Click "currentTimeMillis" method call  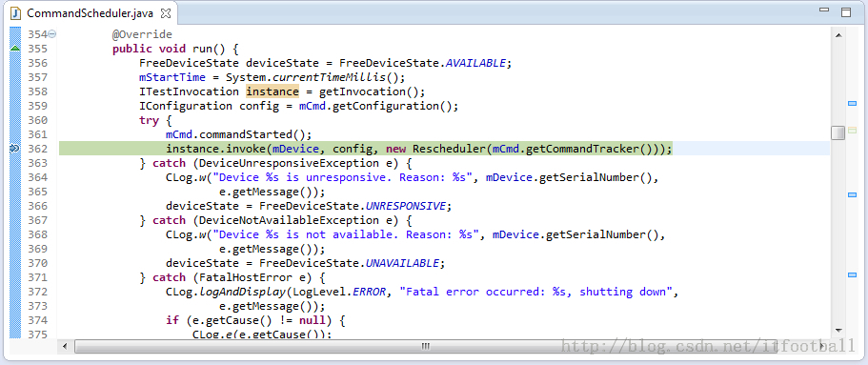(x=330, y=77)
